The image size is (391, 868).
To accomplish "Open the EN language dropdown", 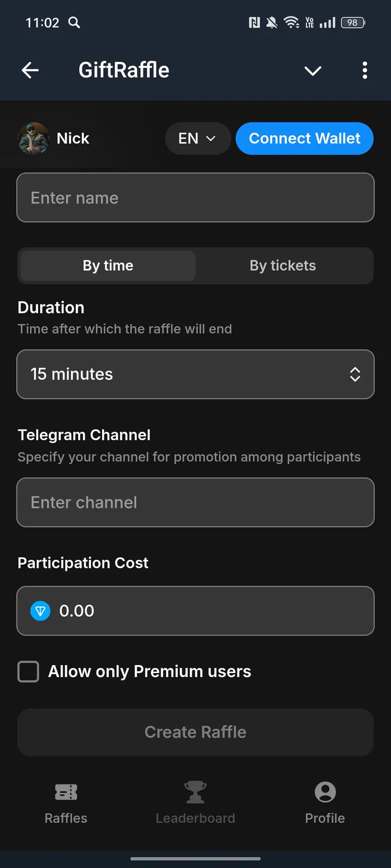I will (x=197, y=139).
